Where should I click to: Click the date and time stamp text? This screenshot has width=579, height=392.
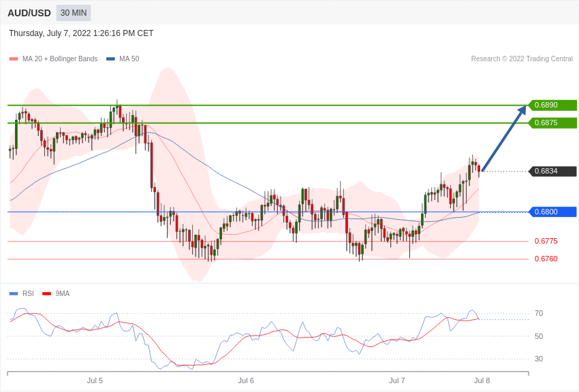81,33
